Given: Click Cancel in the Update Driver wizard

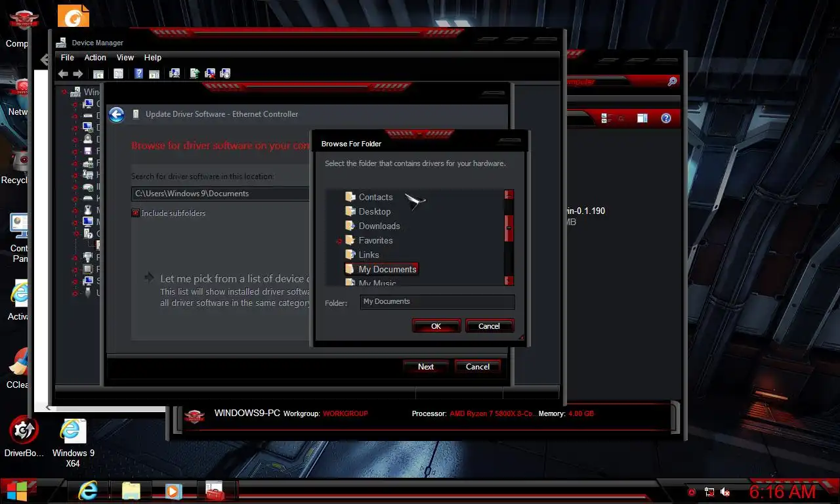Looking at the screenshot, I should pos(478,367).
